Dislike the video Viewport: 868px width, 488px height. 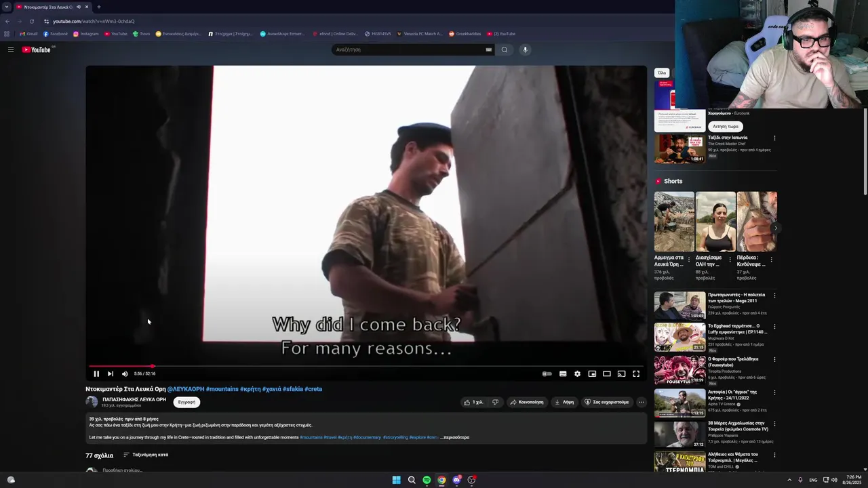pyautogui.click(x=495, y=402)
